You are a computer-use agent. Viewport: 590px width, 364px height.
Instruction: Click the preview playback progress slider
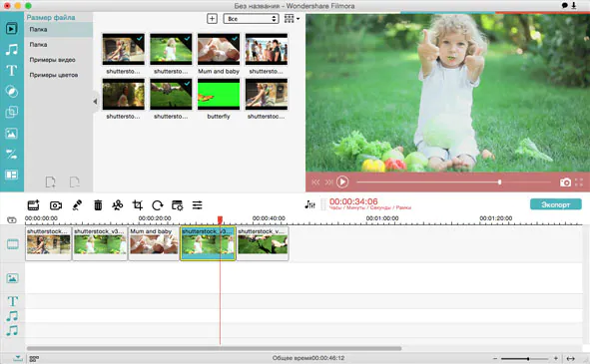pos(454,182)
